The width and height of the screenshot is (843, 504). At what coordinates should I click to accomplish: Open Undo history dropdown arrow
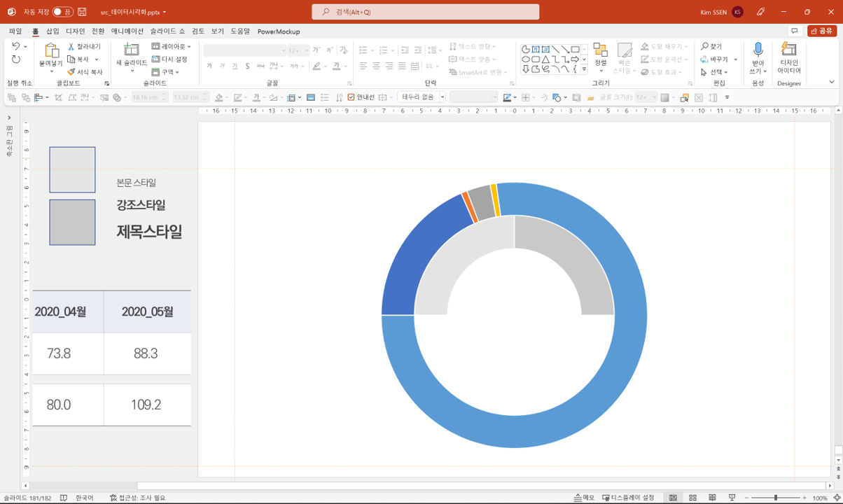pos(26,47)
